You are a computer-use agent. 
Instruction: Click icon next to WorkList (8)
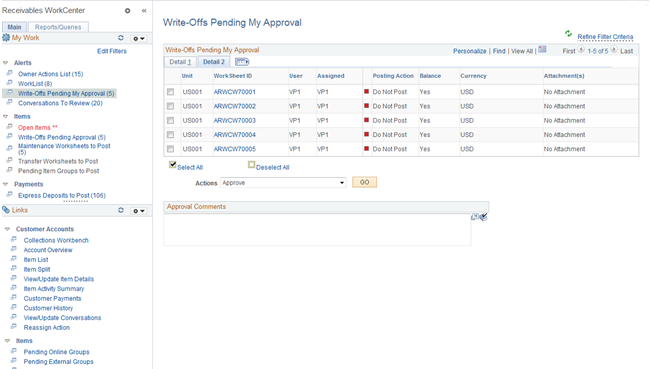(9, 82)
